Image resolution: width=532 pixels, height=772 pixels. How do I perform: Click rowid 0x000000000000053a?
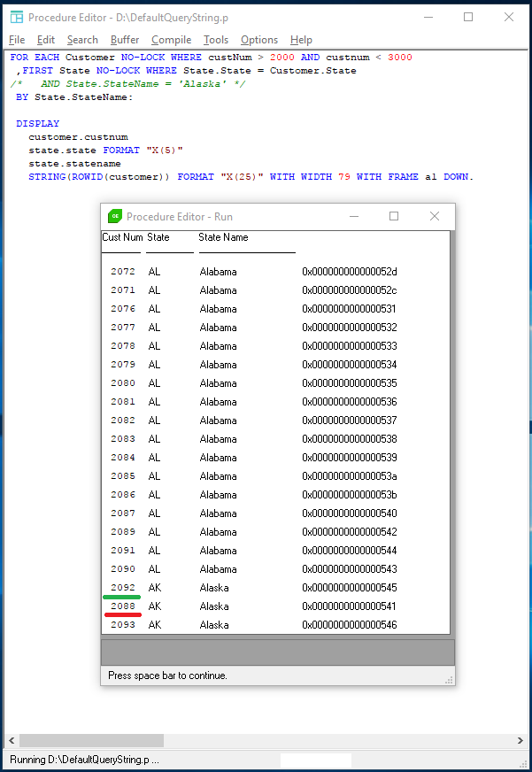(x=350, y=476)
